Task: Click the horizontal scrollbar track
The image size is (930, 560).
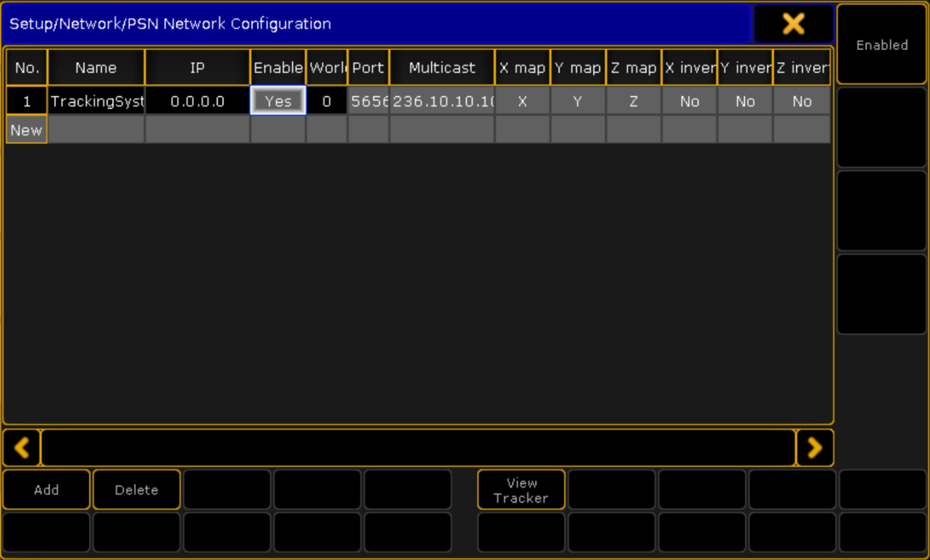Action: [418, 448]
